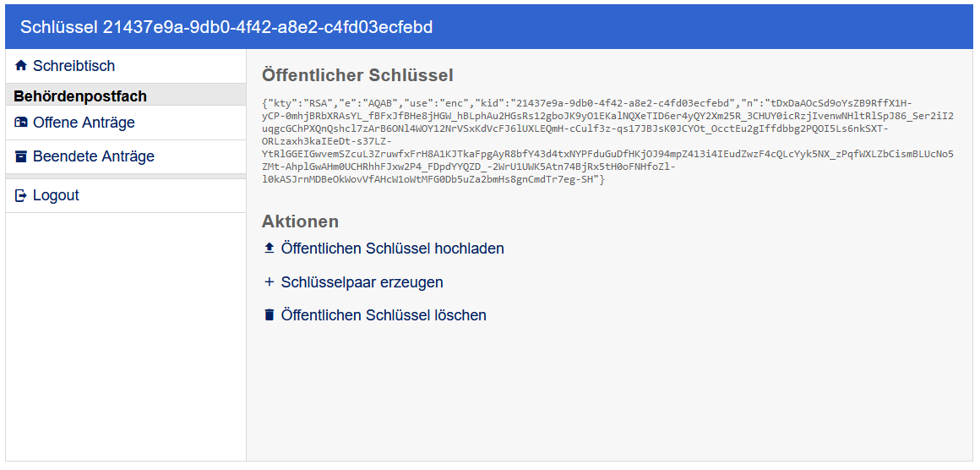This screenshot has width=980, height=470.
Task: Click the plus icon for Schlüsselpaar erzeugen
Action: coord(269,282)
